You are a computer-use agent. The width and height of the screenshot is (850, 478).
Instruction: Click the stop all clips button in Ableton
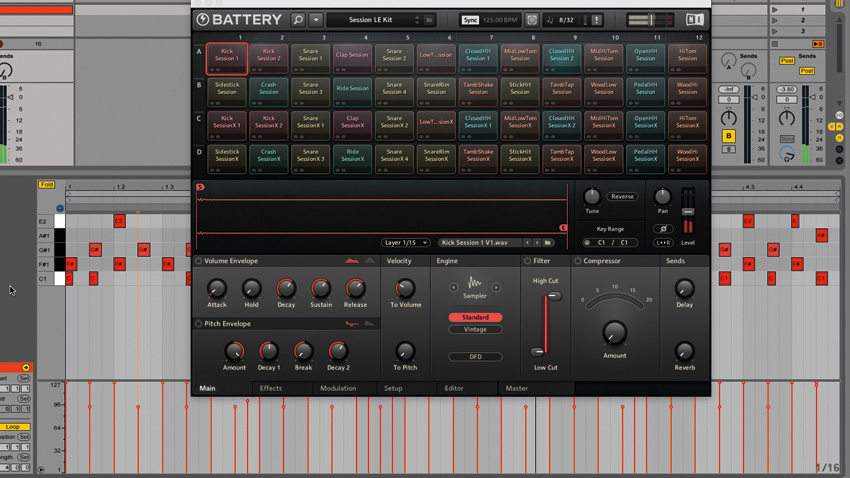[775, 44]
